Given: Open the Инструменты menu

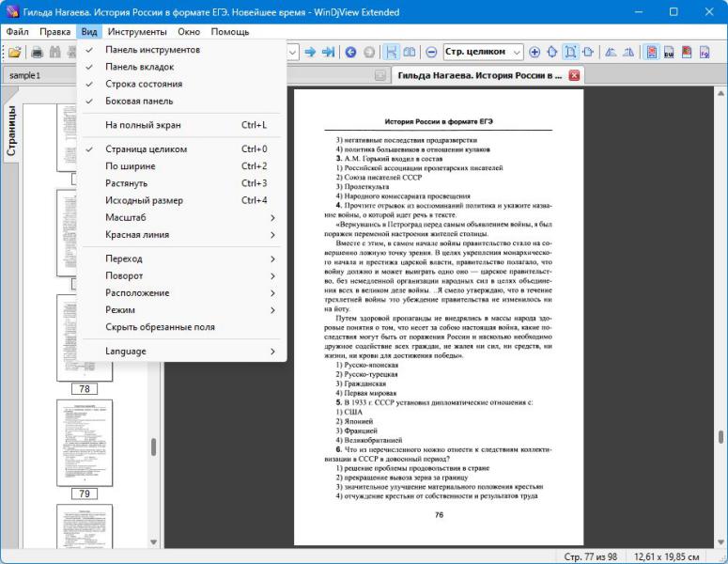Looking at the screenshot, I should click(137, 32).
